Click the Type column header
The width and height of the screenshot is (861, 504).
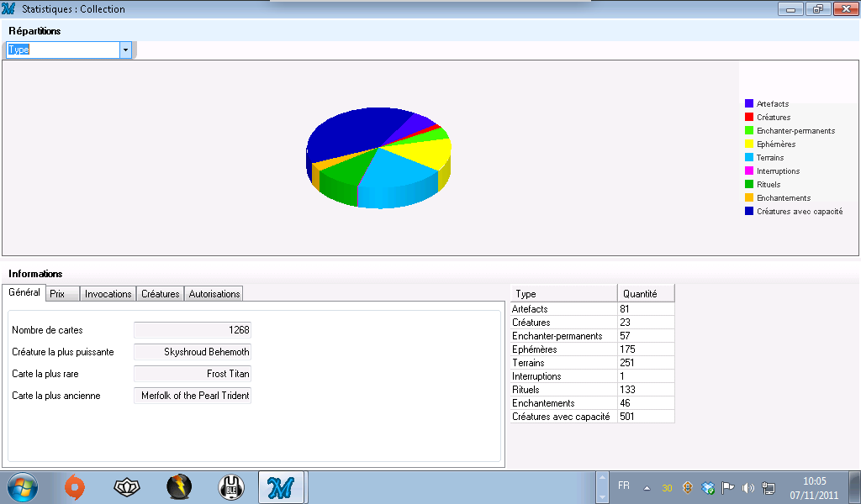tap(564, 293)
